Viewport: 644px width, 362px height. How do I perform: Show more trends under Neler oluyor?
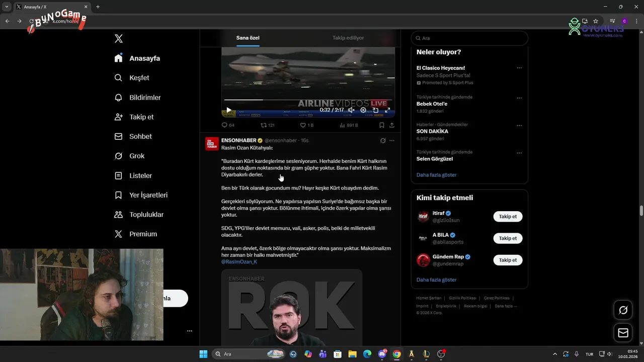436,175
